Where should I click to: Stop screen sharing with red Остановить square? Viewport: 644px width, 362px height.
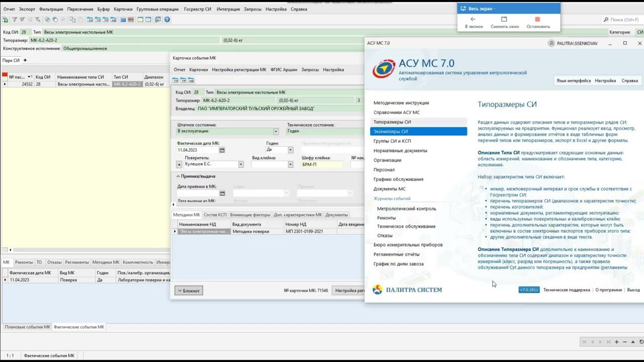pyautogui.click(x=537, y=19)
